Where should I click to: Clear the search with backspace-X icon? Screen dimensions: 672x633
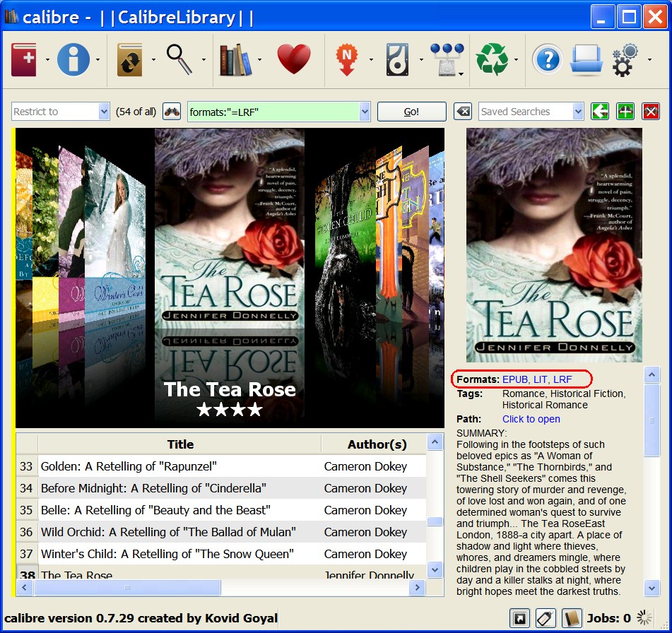(464, 112)
